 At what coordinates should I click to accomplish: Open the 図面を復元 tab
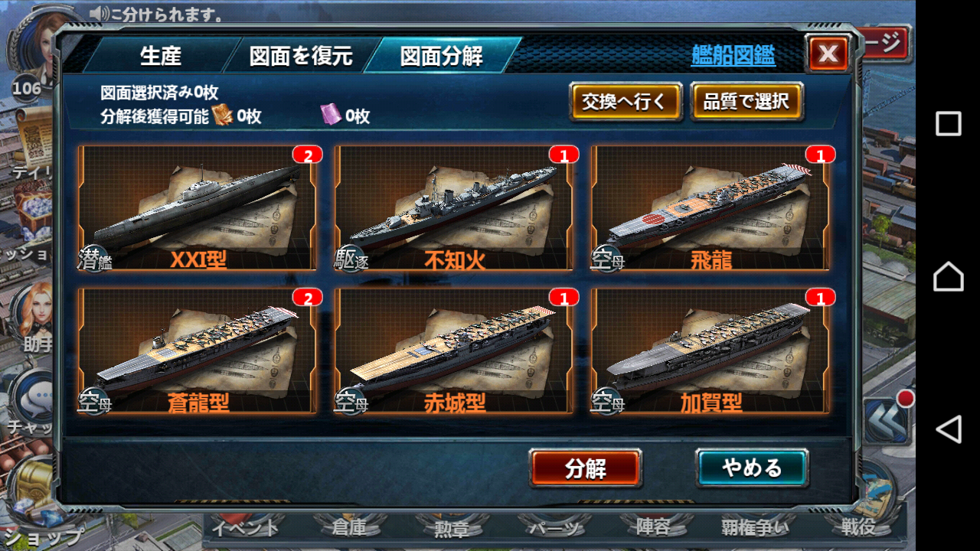pyautogui.click(x=300, y=56)
